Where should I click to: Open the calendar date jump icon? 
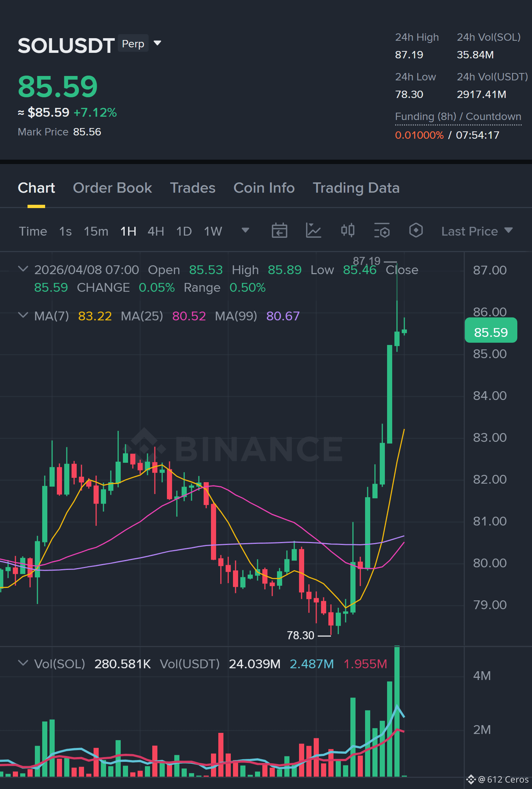[x=279, y=231]
